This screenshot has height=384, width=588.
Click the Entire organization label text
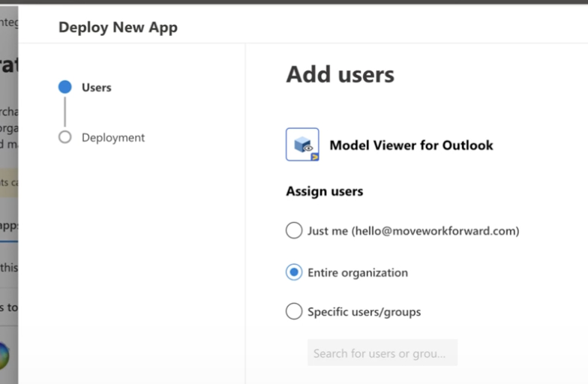358,273
